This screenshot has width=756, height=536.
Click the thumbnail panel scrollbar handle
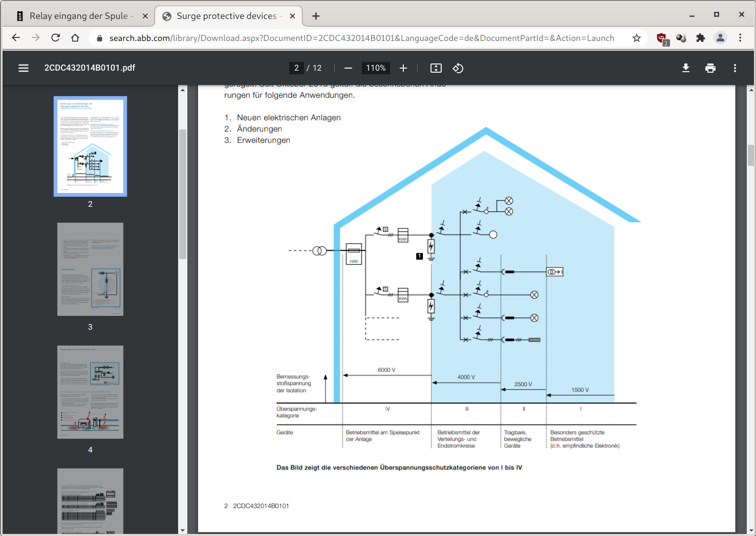tap(183, 195)
